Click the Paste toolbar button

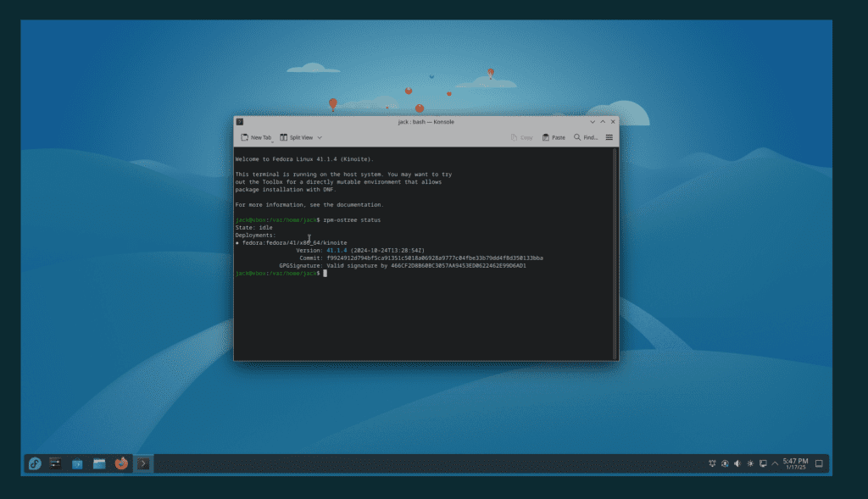[x=554, y=137]
